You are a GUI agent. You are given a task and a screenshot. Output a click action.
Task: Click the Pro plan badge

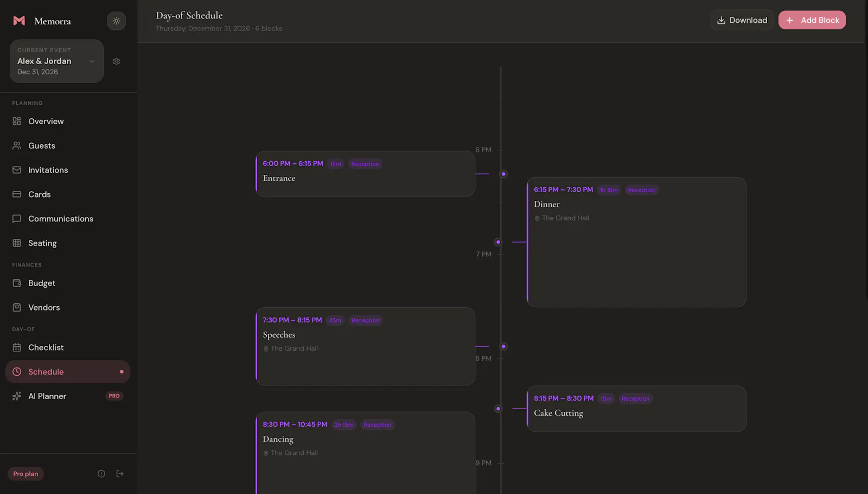(25, 474)
